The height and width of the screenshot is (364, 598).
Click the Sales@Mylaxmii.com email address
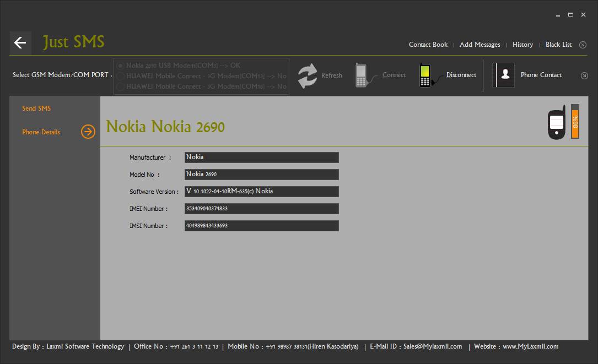433,346
